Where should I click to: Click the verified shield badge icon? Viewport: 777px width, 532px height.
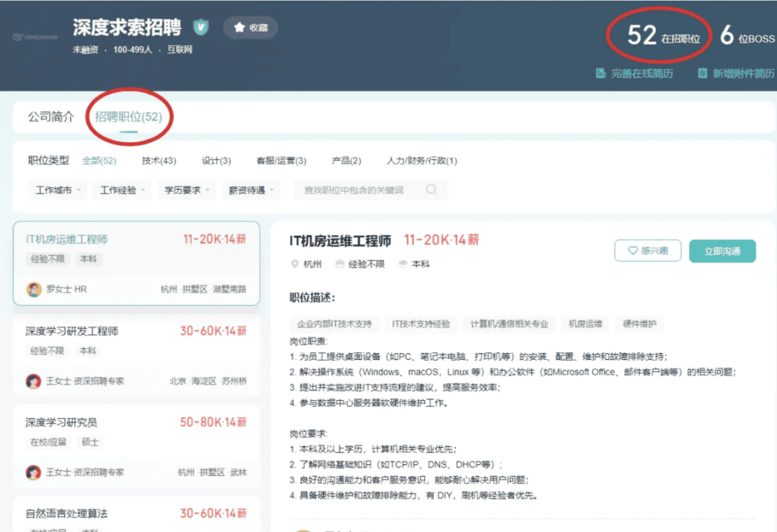click(201, 27)
